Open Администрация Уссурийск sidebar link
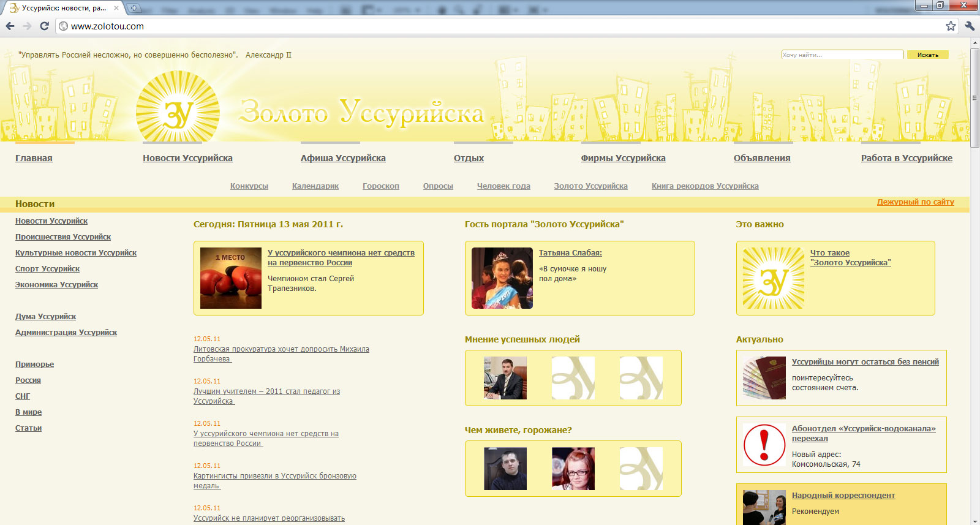The height and width of the screenshot is (525, 980). pyautogui.click(x=66, y=333)
